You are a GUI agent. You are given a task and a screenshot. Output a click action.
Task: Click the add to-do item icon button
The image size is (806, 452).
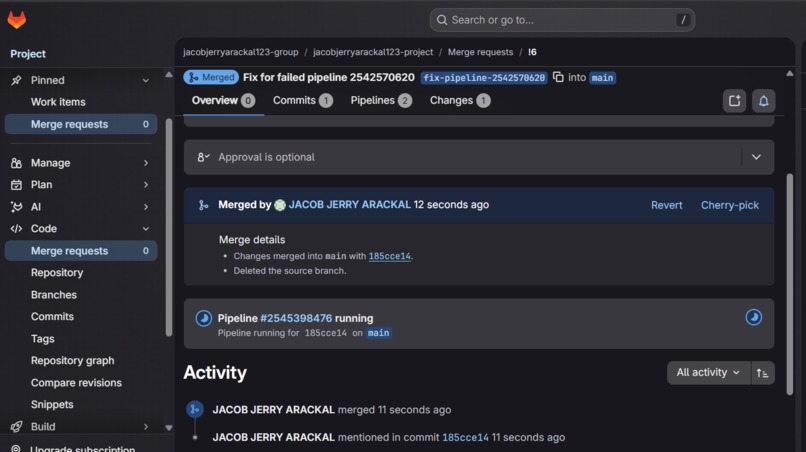[x=734, y=101]
